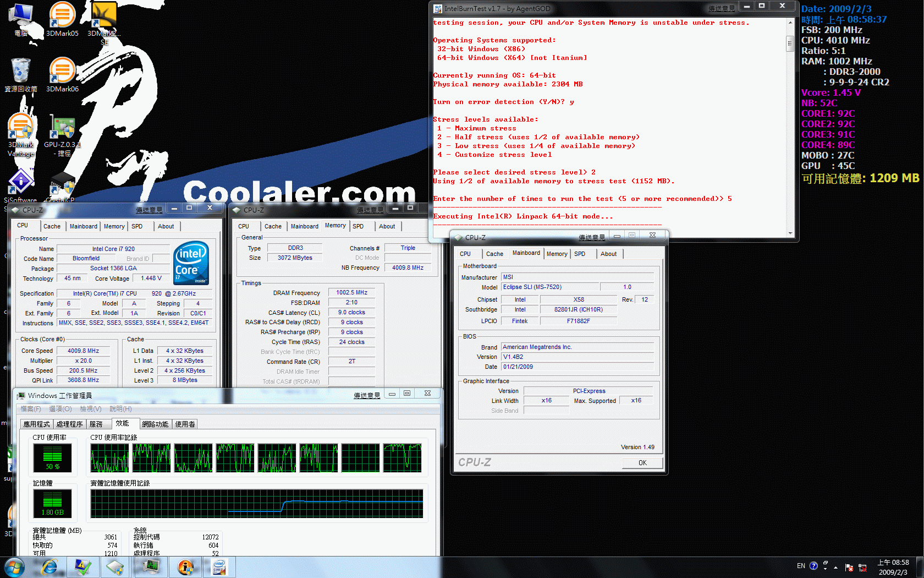924x578 pixels.
Task: Open Task Manager 檔案(F) menu
Action: point(31,409)
